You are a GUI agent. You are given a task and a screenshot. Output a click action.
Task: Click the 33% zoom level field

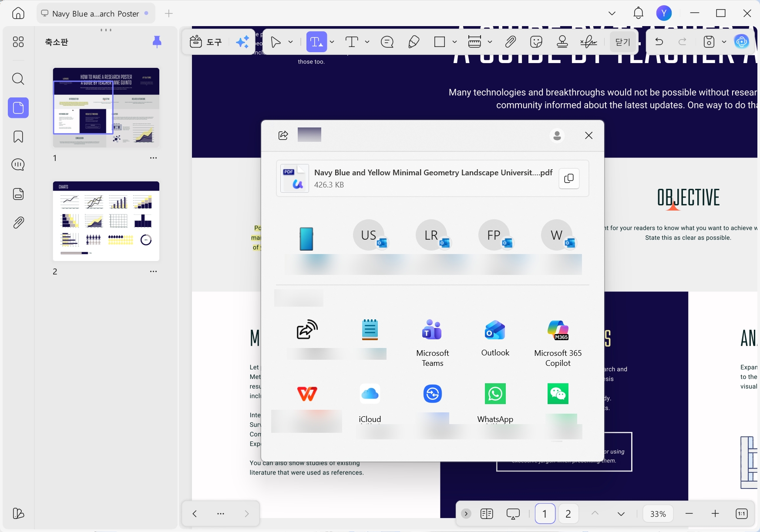658,514
